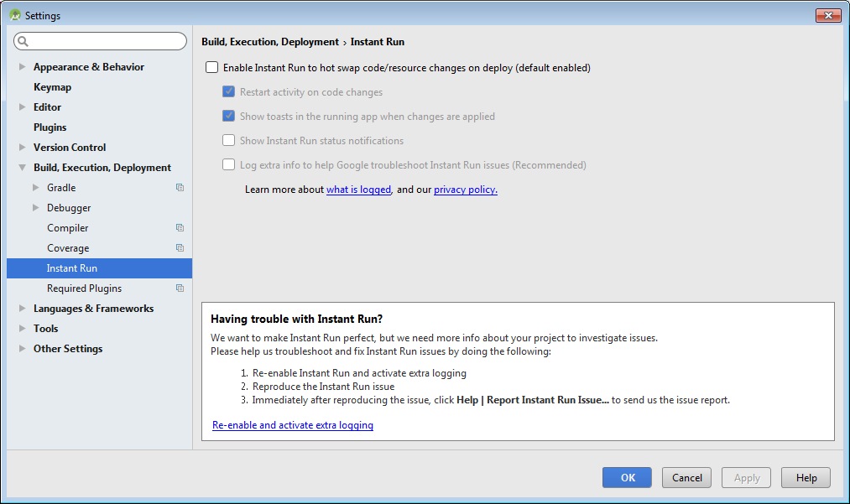Expand Languages & Frameworks

click(x=21, y=308)
